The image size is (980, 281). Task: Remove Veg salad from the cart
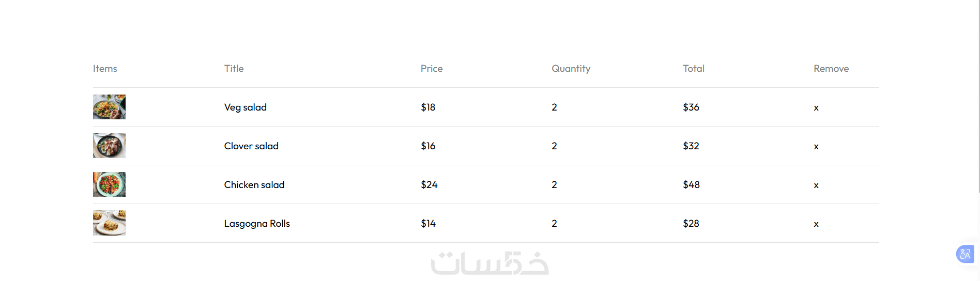[x=816, y=108]
